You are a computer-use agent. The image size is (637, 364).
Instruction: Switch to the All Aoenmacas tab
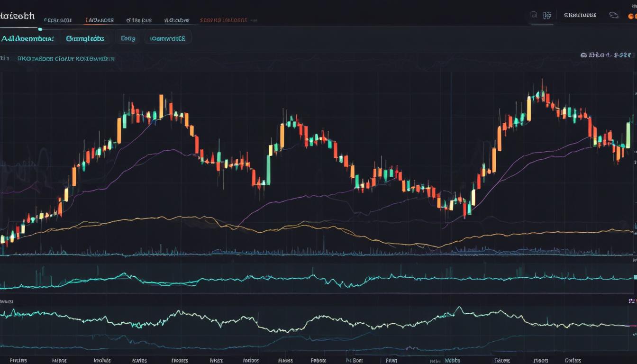[x=28, y=38]
